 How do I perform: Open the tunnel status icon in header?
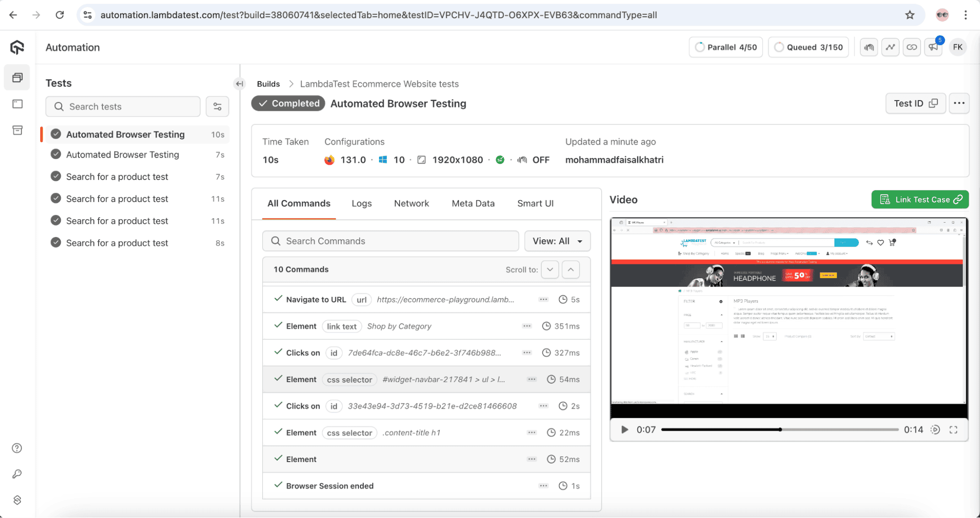pyautogui.click(x=869, y=48)
